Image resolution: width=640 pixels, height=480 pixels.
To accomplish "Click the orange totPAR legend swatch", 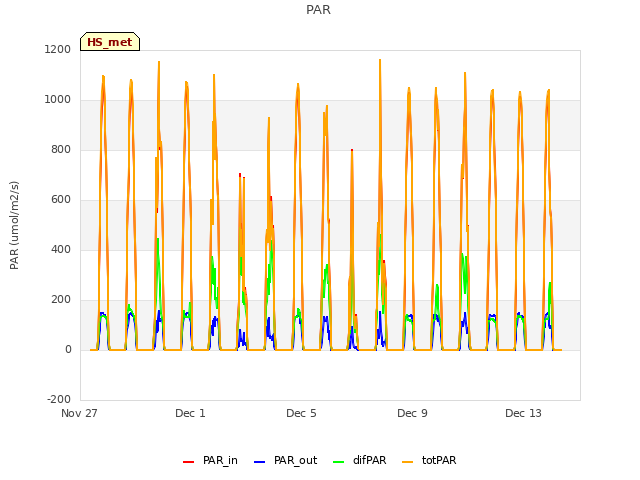I will coord(407,462).
